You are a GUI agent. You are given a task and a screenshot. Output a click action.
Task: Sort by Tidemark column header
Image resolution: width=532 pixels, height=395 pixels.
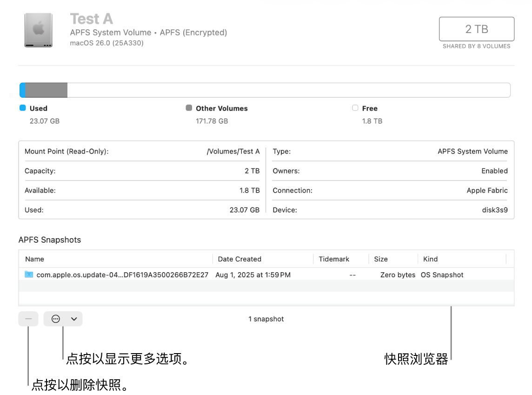tap(334, 259)
